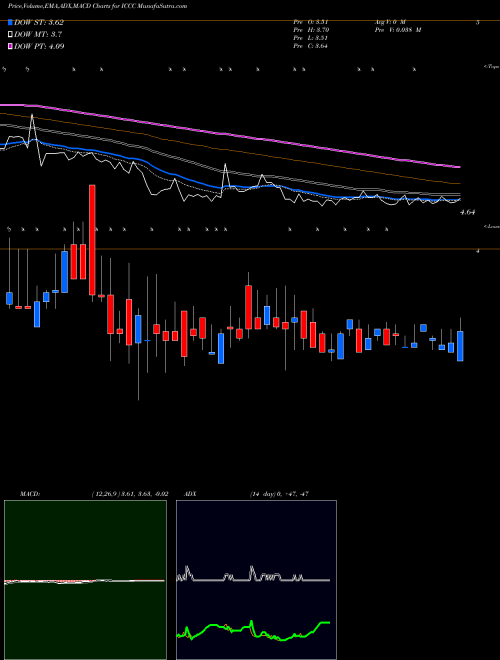This screenshot has width=500, height=660.
Task: Click the MACD (12,26,9) values text
Action: (x=130, y=494)
